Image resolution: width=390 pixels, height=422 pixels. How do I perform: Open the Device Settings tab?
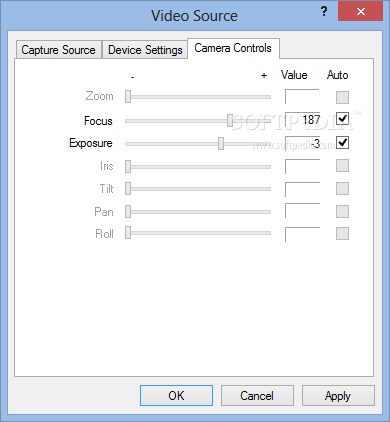[145, 50]
